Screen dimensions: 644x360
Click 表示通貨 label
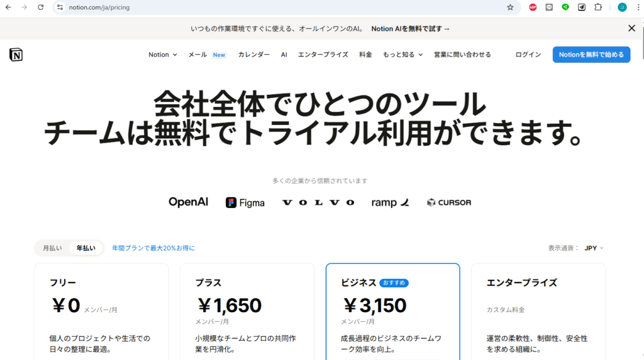pos(563,248)
